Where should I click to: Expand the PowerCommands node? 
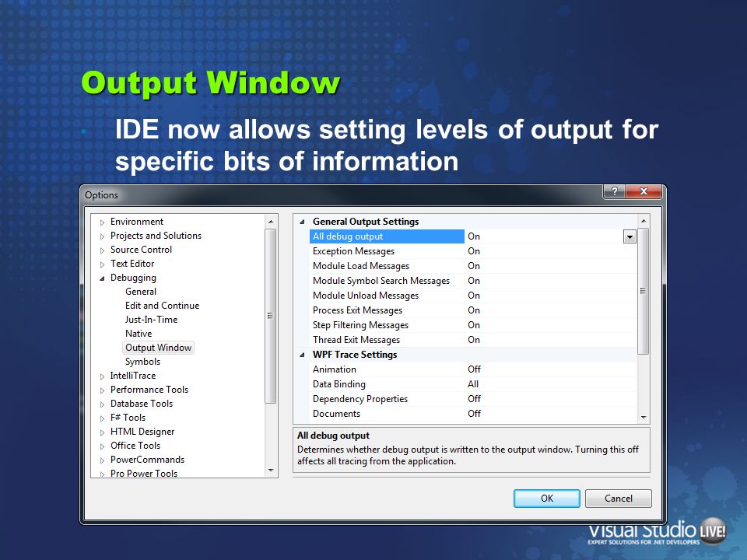tap(102, 460)
